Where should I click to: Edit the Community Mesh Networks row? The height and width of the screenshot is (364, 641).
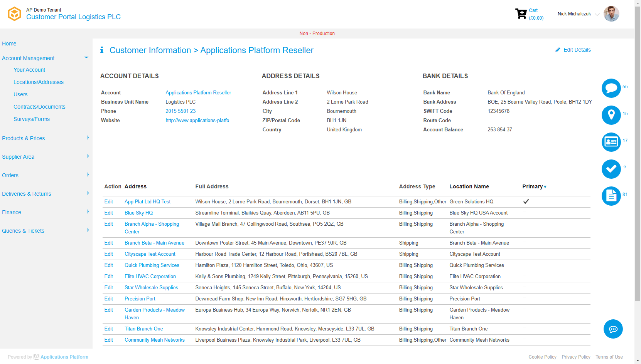tap(108, 340)
